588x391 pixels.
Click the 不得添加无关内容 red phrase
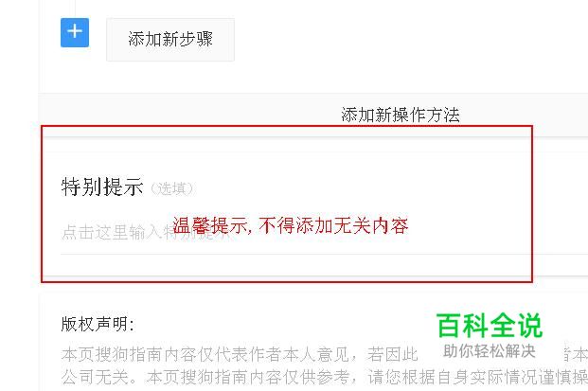[333, 225]
